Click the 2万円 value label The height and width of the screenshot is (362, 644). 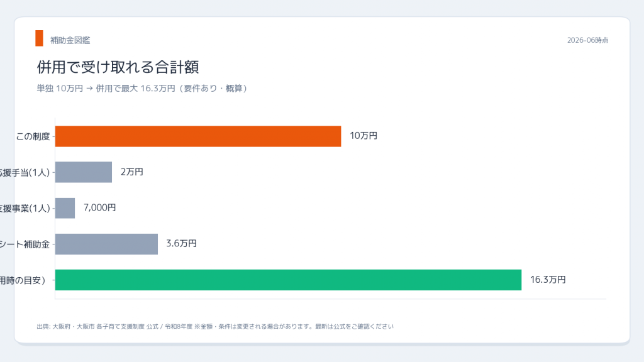pyautogui.click(x=132, y=172)
